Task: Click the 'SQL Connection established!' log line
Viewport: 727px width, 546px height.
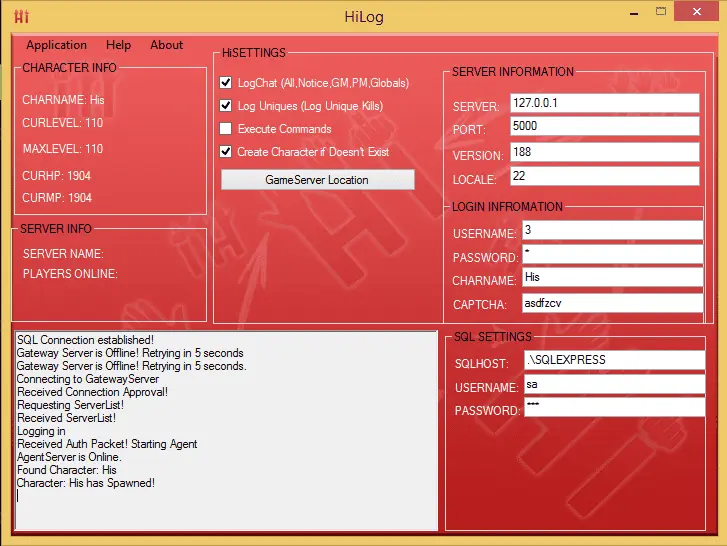Action: click(x=85, y=340)
